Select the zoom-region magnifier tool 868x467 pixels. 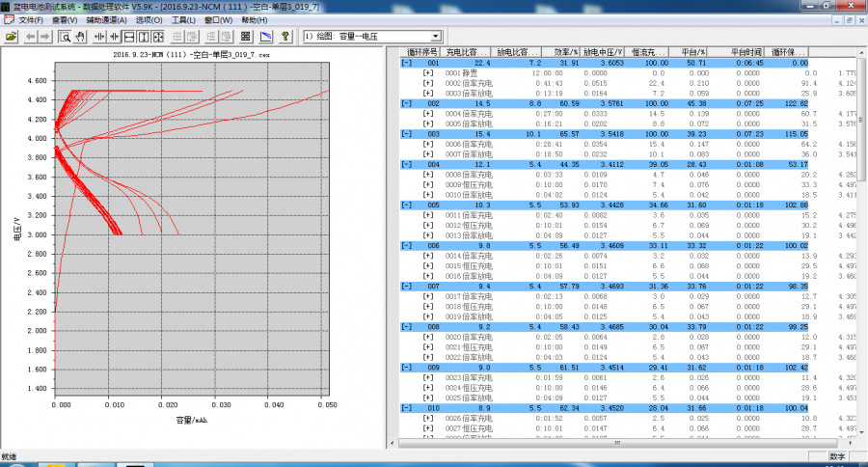coord(65,37)
